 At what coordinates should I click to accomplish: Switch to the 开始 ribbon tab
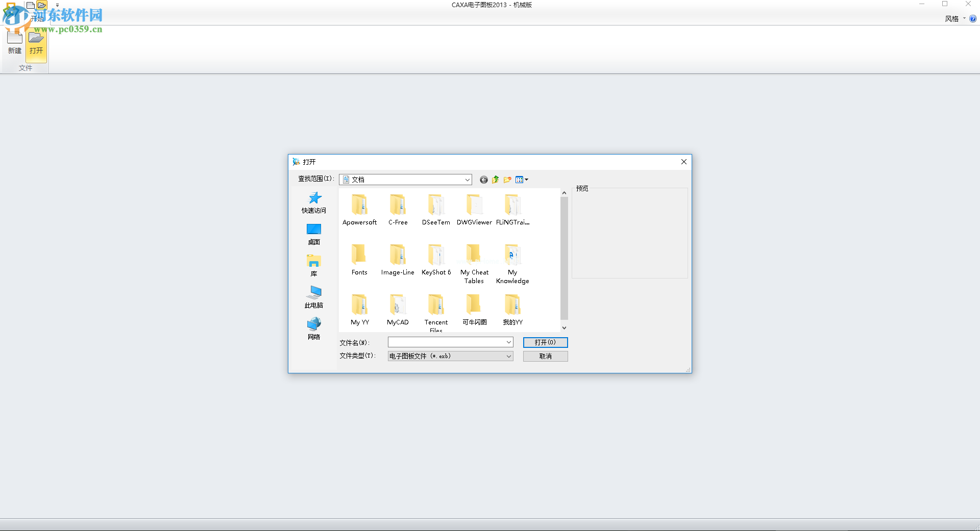tap(38, 19)
